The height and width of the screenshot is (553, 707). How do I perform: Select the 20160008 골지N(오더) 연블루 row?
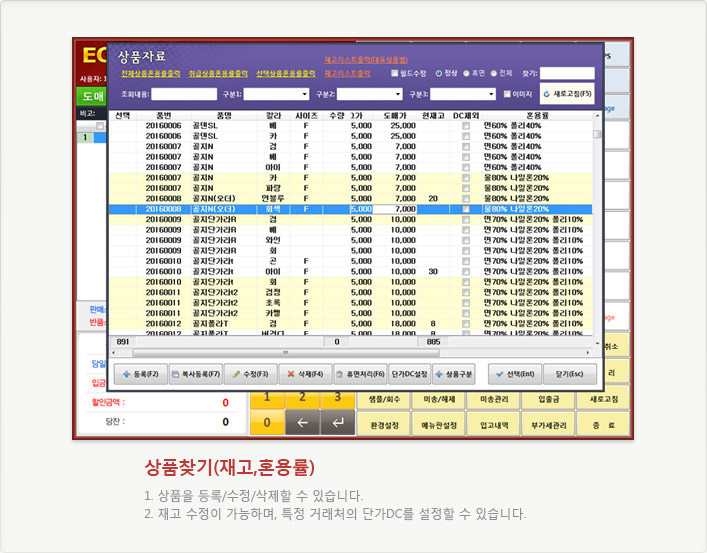pos(351,199)
